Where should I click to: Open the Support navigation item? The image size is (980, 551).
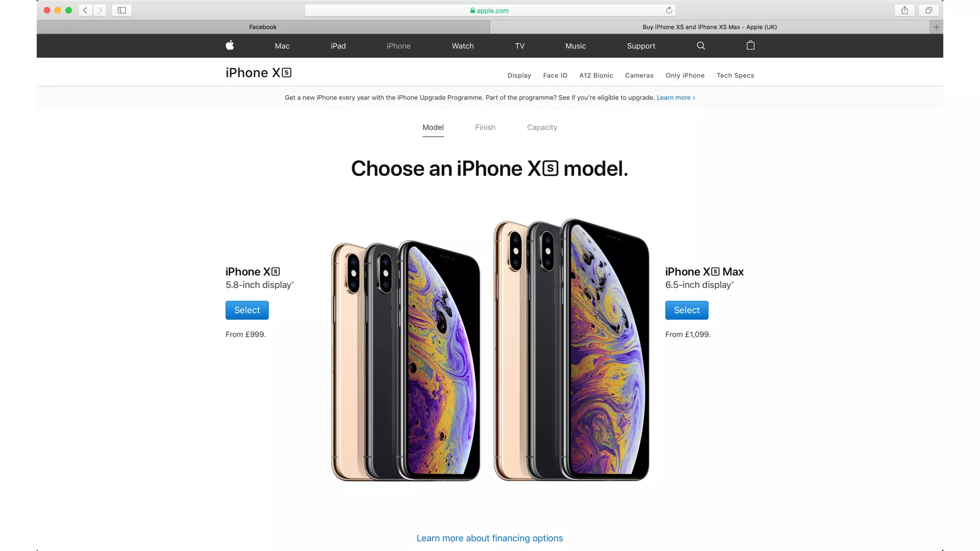(641, 46)
